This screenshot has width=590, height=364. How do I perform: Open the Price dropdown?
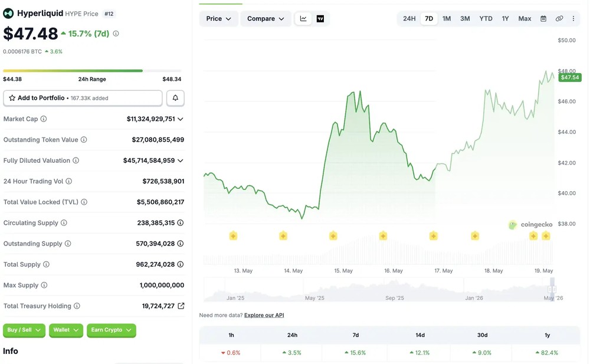219,18
